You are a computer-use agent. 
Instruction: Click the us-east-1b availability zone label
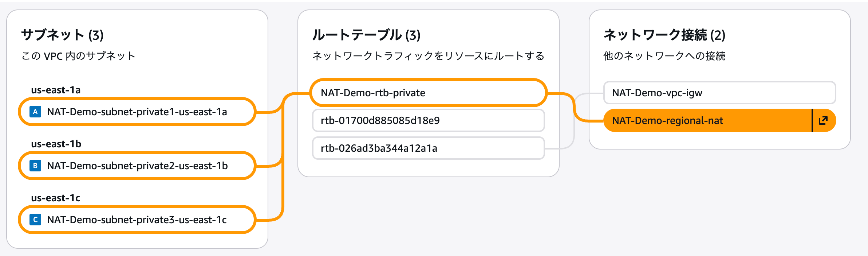click(56, 144)
